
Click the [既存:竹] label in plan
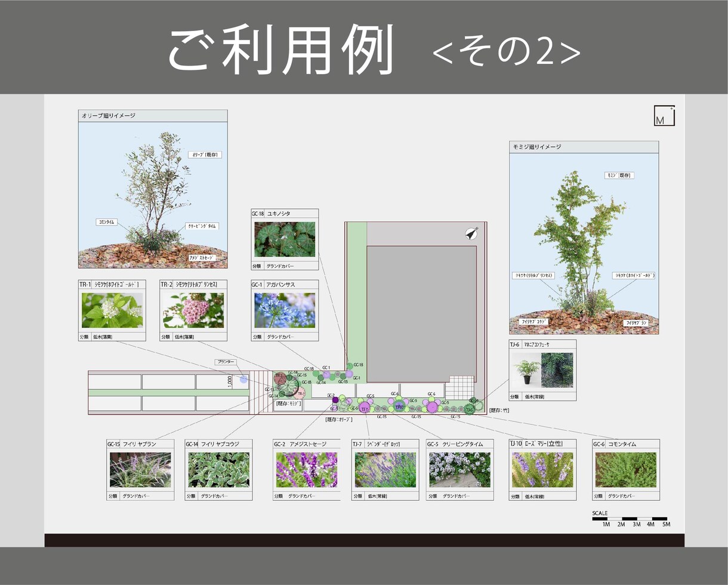(x=499, y=411)
